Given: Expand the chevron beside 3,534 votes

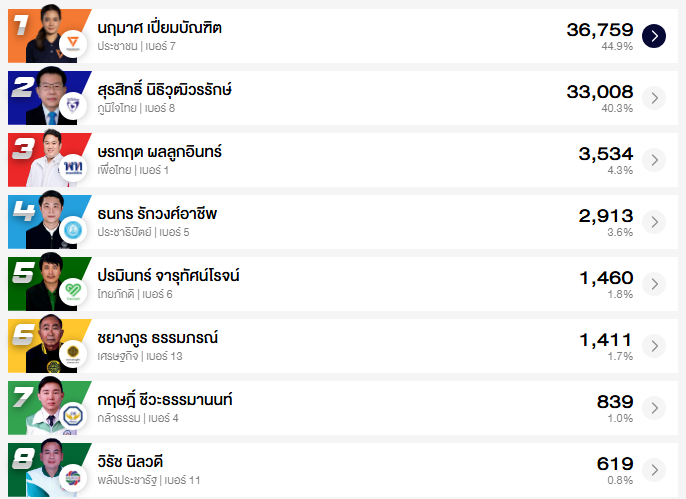Looking at the screenshot, I should tap(653, 160).
